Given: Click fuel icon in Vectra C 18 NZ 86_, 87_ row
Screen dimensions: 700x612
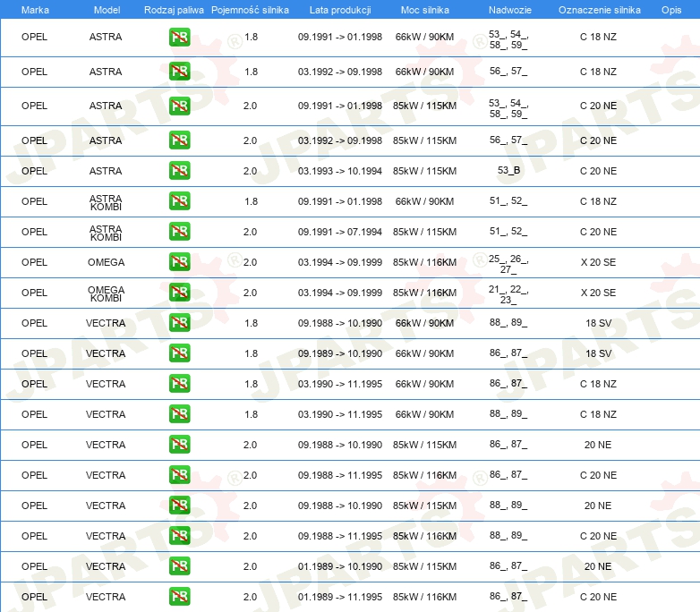Looking at the screenshot, I should 179,384.
